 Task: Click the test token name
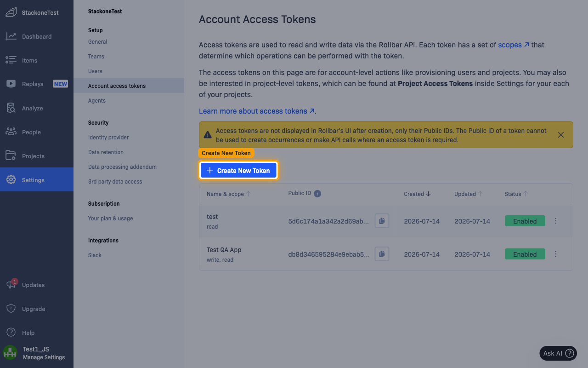click(x=212, y=217)
